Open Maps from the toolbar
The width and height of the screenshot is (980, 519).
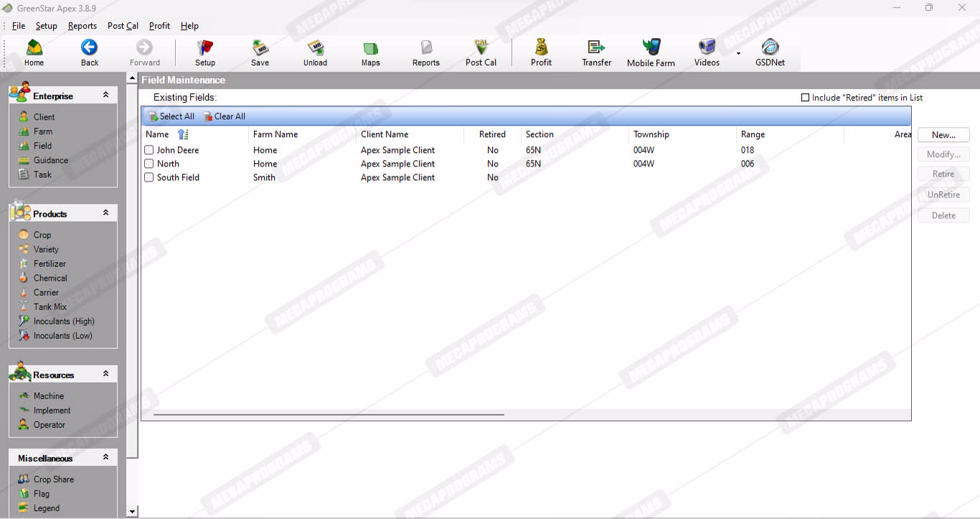370,53
